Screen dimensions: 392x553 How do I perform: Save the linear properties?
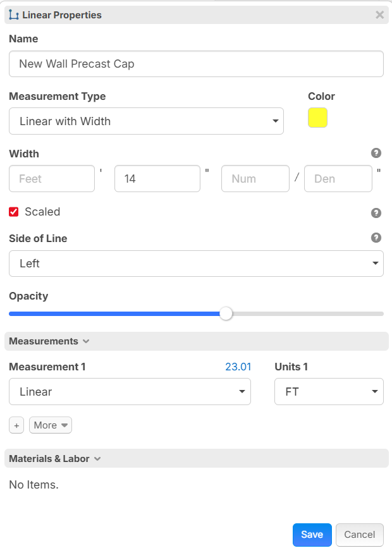(312, 535)
